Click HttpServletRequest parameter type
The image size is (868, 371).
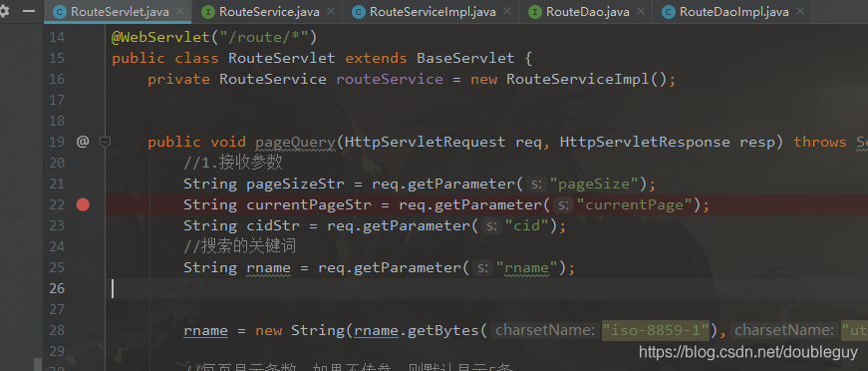[x=425, y=143]
